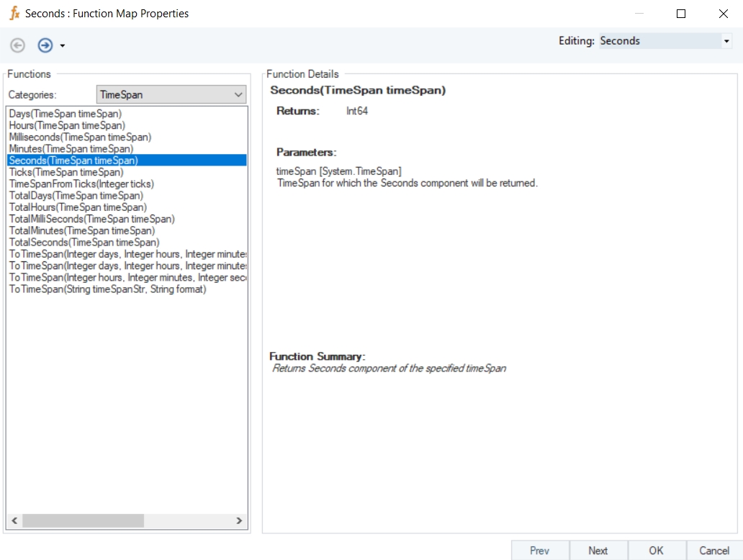Cancel the Function Map Properties dialog
The image size is (743, 560).
tap(714, 551)
